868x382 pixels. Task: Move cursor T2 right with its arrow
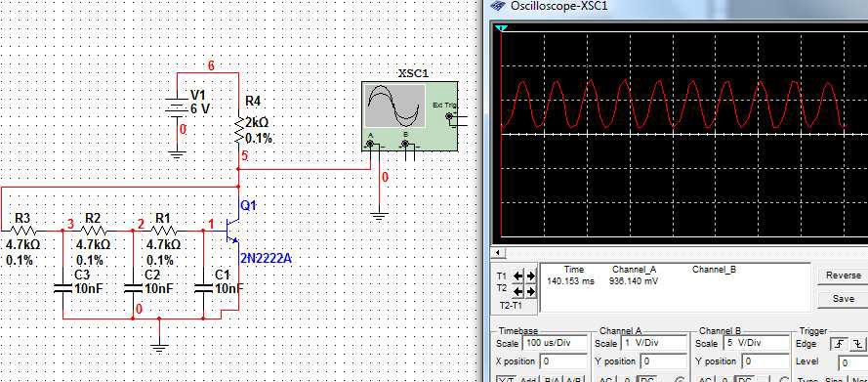pos(530,291)
